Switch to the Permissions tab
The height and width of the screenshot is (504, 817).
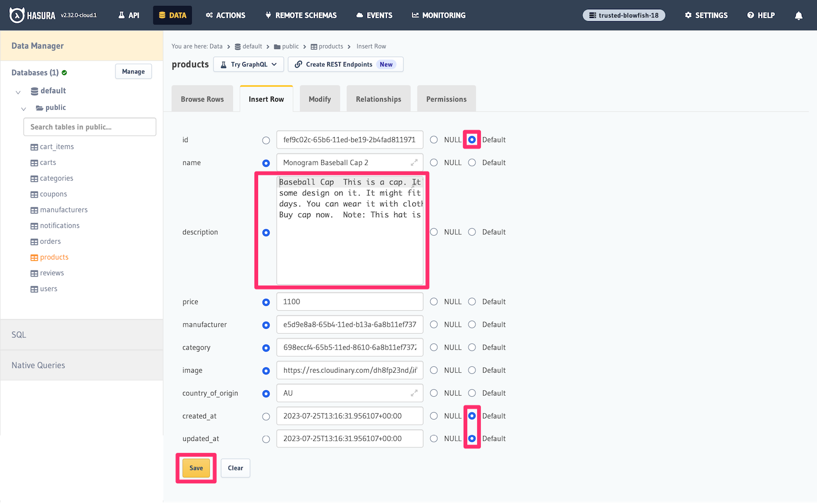point(446,99)
